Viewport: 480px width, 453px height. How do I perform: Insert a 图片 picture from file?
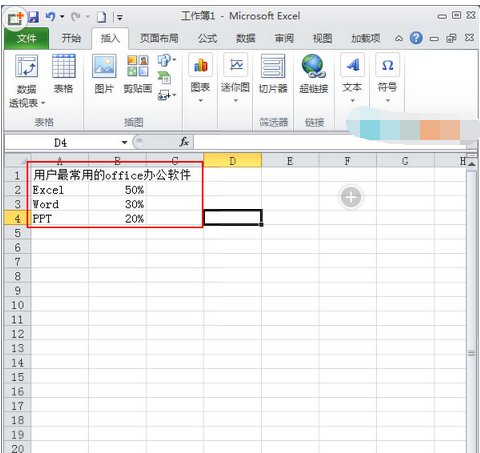[104, 73]
